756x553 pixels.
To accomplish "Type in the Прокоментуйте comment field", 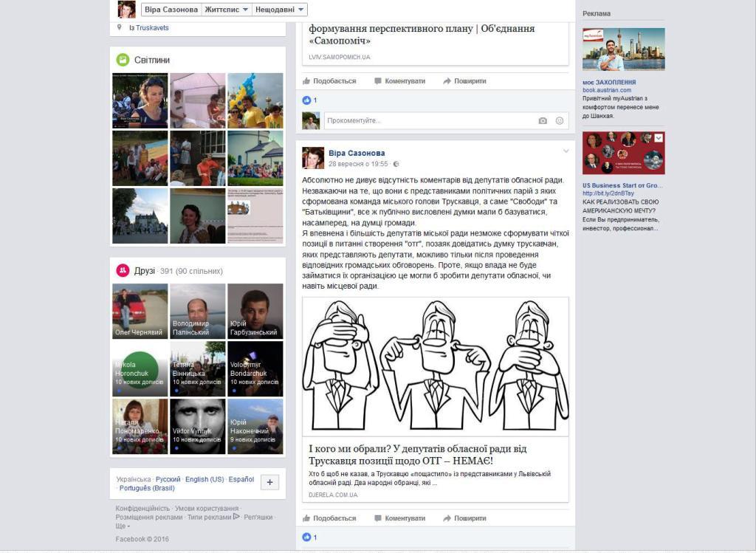I will 428,121.
